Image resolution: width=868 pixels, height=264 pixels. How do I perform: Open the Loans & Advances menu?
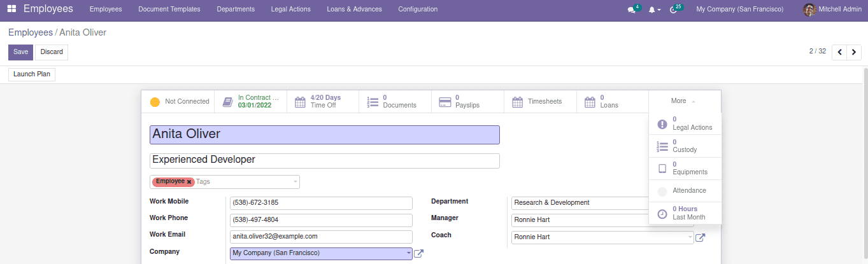coord(354,9)
